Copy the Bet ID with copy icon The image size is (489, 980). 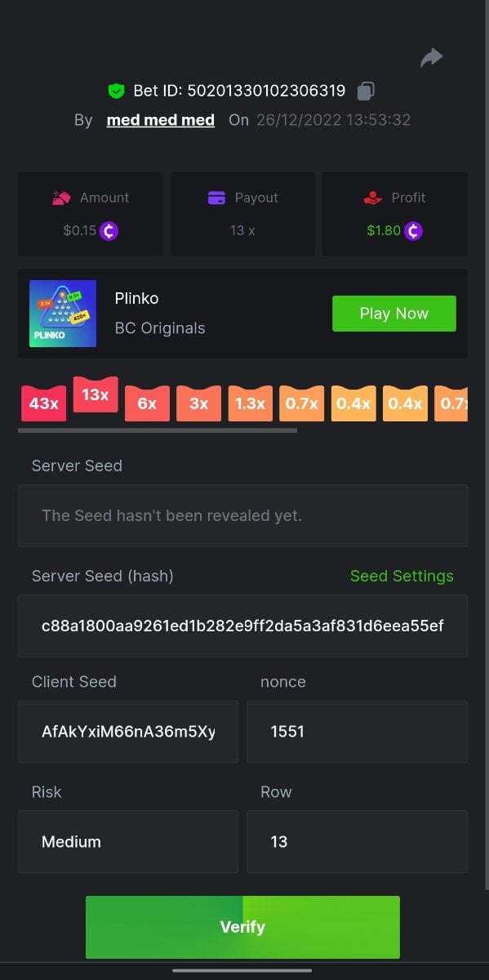tap(367, 91)
